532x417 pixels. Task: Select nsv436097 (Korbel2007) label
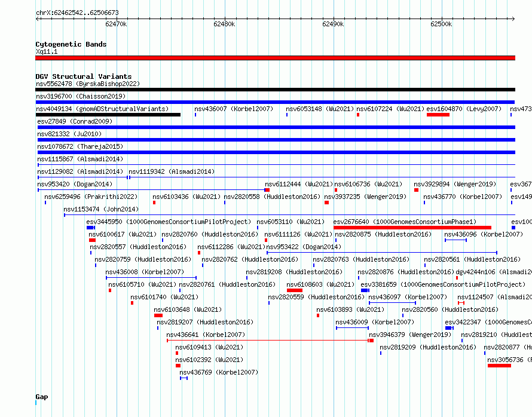coord(408,297)
